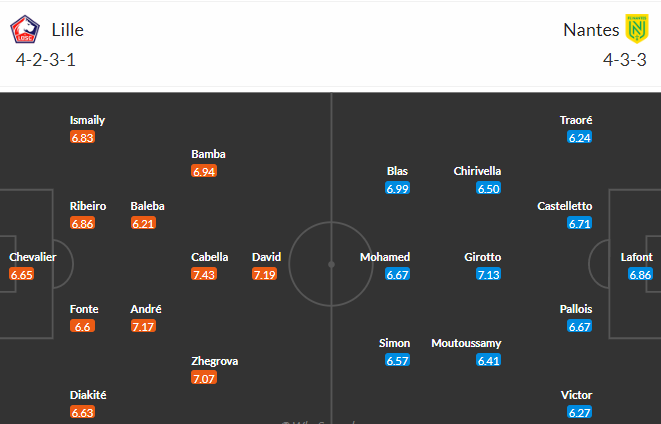661x424 pixels.
Task: Select Lille striker David
Action: pyautogui.click(x=266, y=257)
